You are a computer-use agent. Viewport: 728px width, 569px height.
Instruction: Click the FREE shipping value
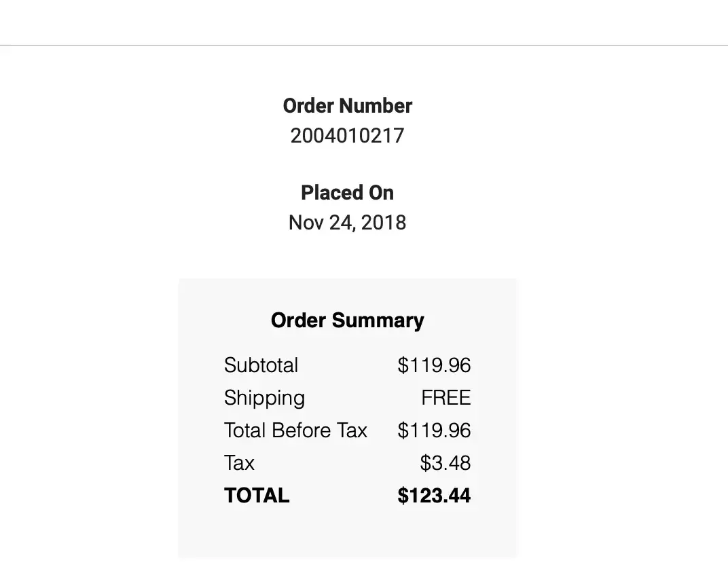coord(445,398)
